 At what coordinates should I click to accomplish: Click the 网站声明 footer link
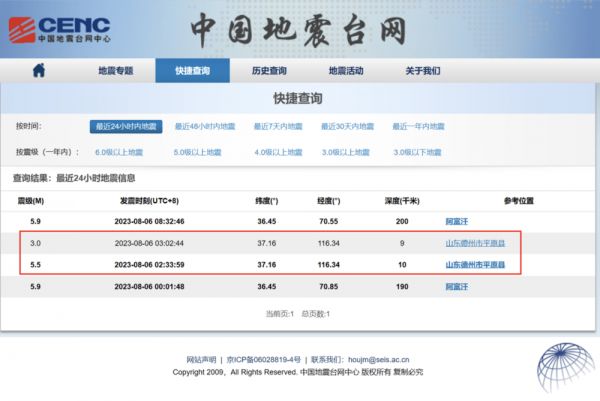pyautogui.click(x=203, y=359)
